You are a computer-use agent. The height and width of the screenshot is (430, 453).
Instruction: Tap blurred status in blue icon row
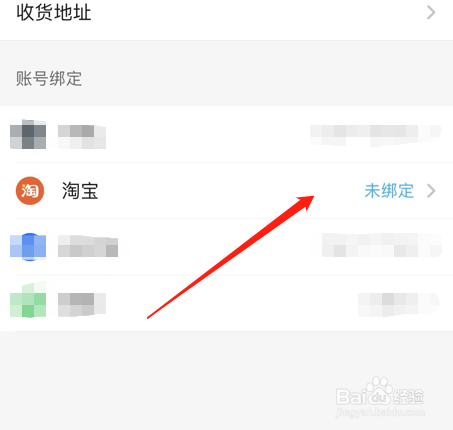coord(377,245)
